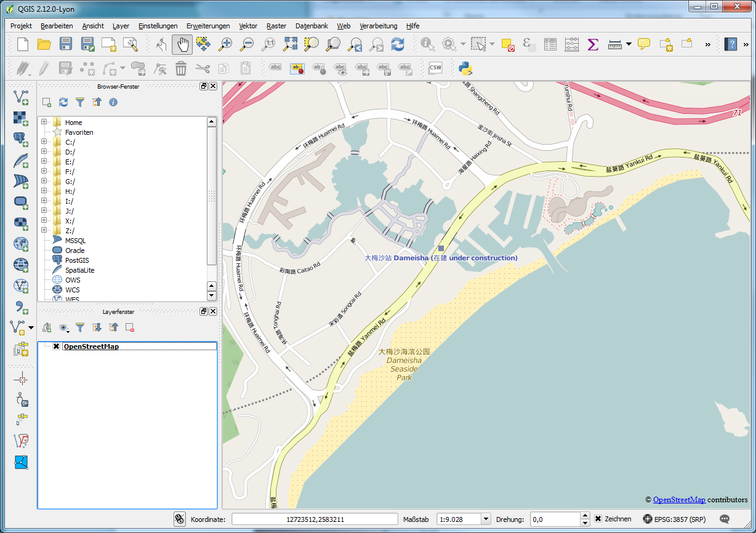Zoom to native 1:1 resolution
The width and height of the screenshot is (756, 533).
(x=268, y=44)
